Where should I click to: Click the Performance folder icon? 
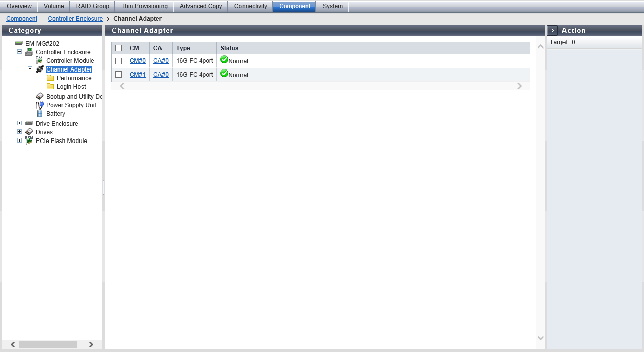pyautogui.click(x=50, y=78)
